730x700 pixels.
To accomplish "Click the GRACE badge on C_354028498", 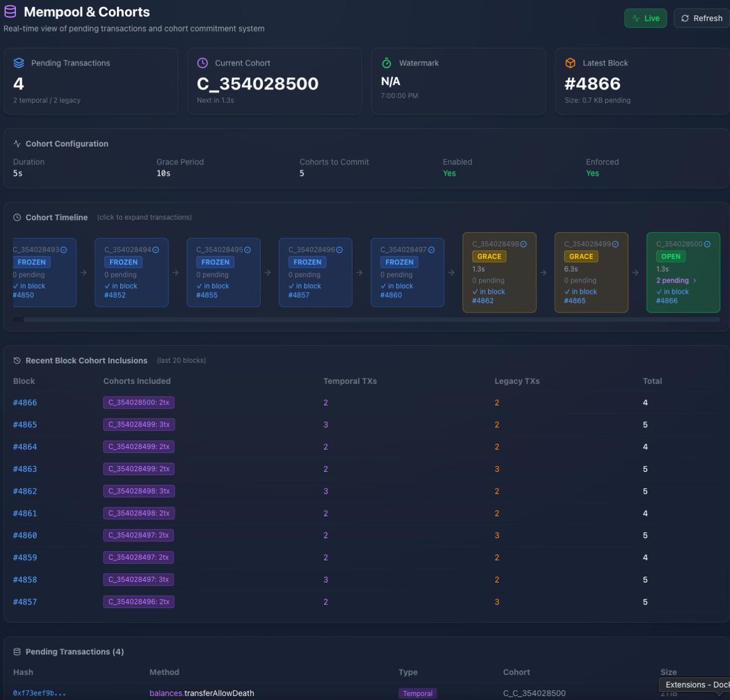I will tap(489, 256).
